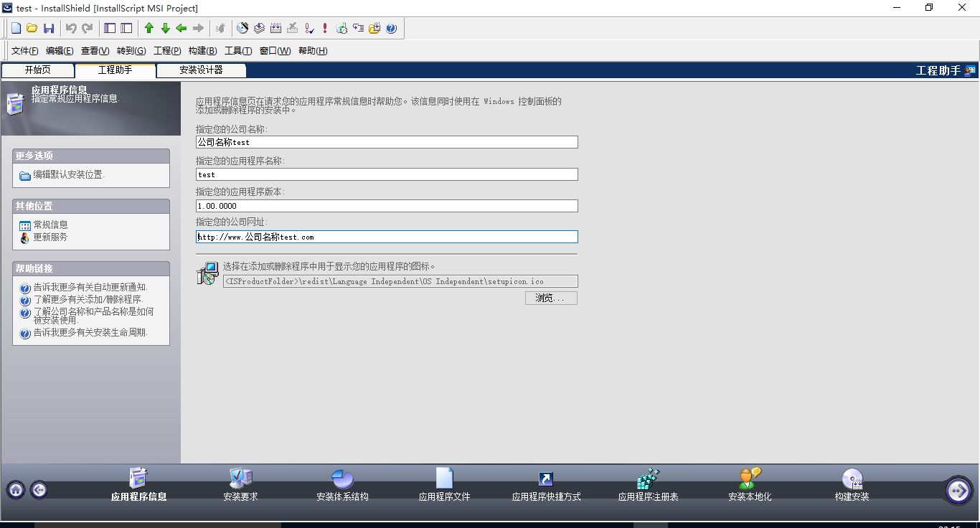Click the blue help question mark toolbar icon
The width and height of the screenshot is (980, 528).
(391, 29)
